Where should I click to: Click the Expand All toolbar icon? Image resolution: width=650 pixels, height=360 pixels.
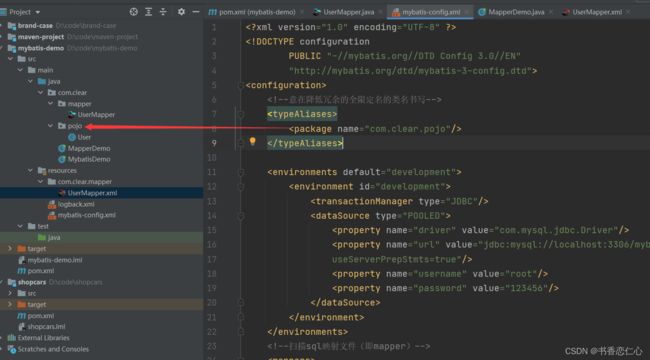(148, 12)
